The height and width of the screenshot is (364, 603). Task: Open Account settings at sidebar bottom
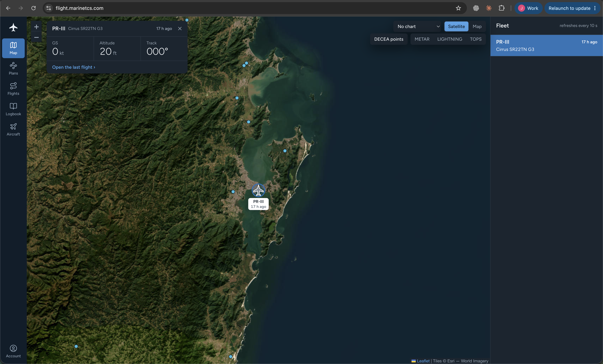(13, 351)
